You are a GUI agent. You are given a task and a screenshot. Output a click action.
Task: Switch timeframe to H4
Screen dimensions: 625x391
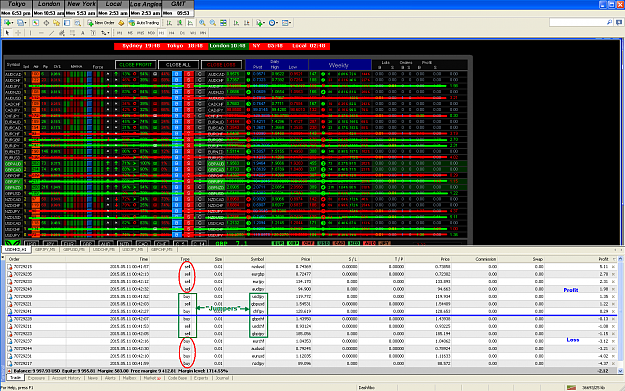172,33
